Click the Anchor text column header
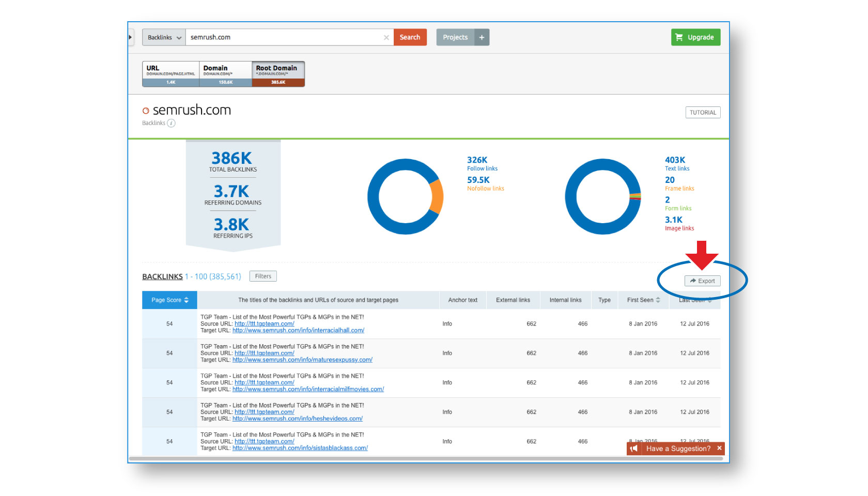The image size is (868, 496). pos(463,300)
